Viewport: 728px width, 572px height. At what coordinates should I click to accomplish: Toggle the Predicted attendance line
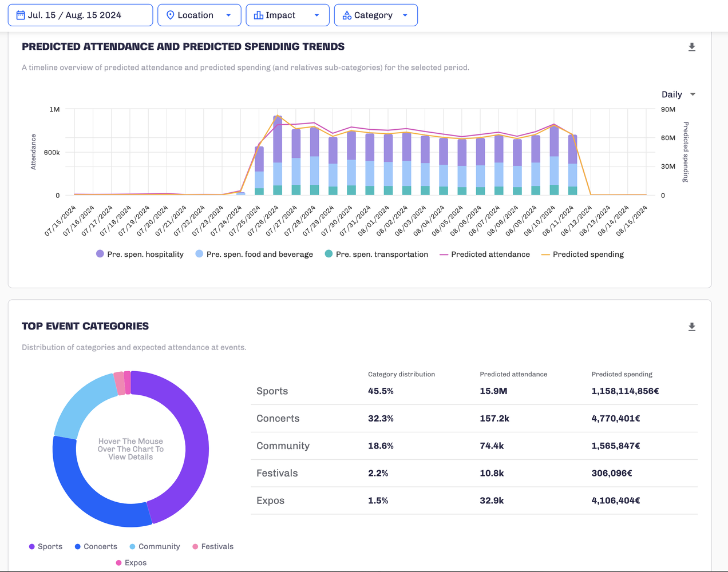click(x=490, y=254)
